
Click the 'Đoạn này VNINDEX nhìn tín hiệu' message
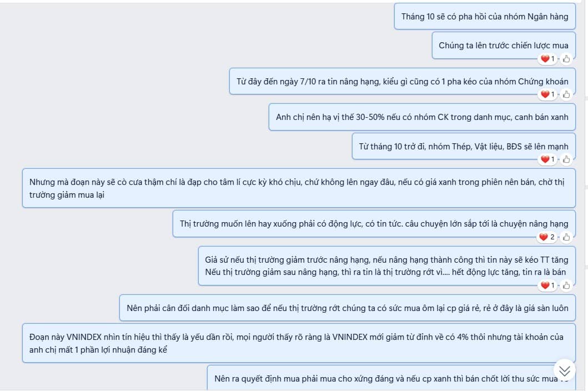click(299, 343)
